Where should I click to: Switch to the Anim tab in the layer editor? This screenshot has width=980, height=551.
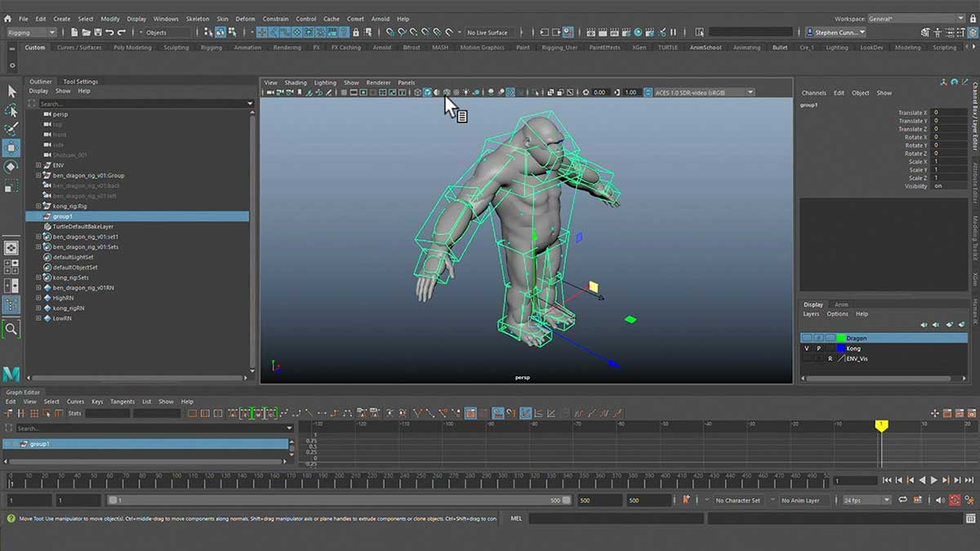841,304
